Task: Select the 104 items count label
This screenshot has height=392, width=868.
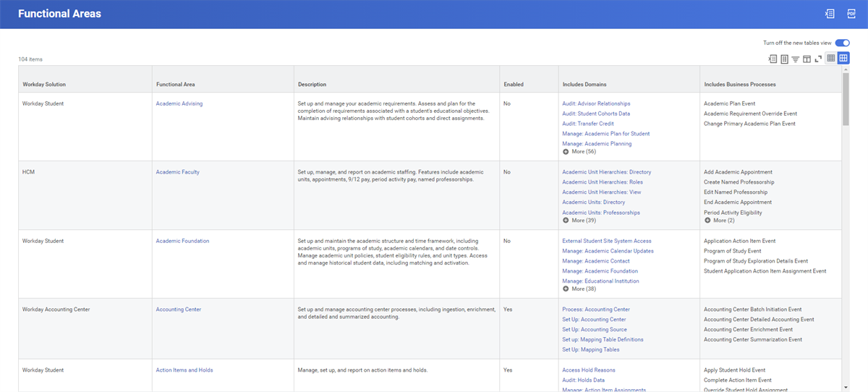Action: tap(30, 59)
